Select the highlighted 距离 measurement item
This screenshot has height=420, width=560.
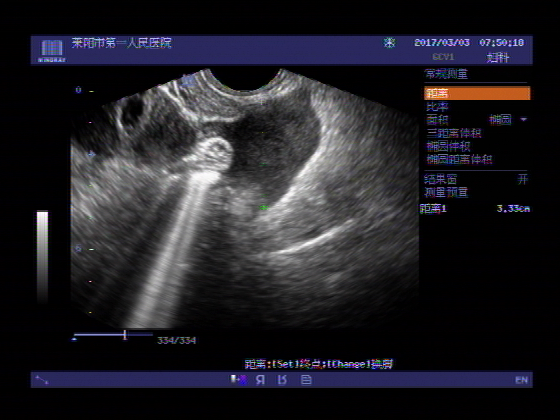pos(477,93)
